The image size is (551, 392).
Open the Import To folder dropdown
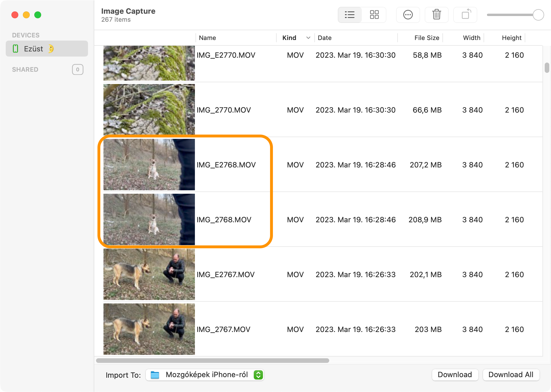tap(205, 375)
